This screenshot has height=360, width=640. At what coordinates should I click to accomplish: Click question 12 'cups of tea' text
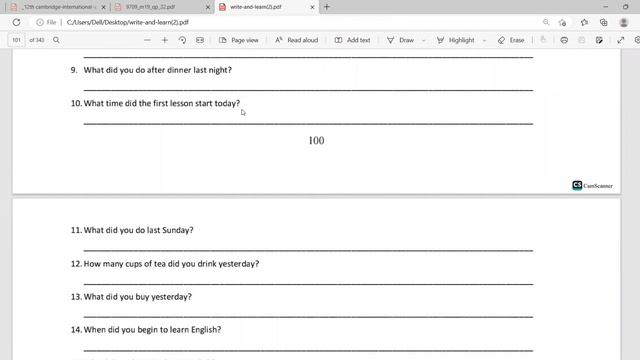coord(145,264)
